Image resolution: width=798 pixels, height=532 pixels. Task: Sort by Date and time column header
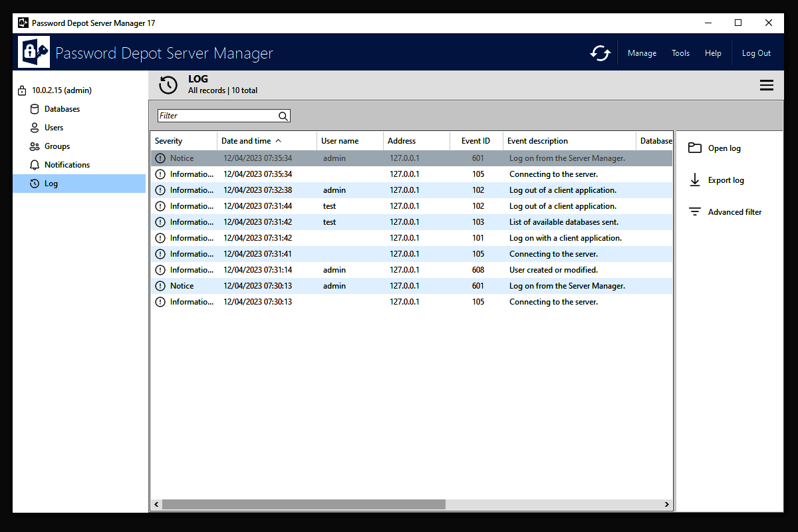pos(246,141)
